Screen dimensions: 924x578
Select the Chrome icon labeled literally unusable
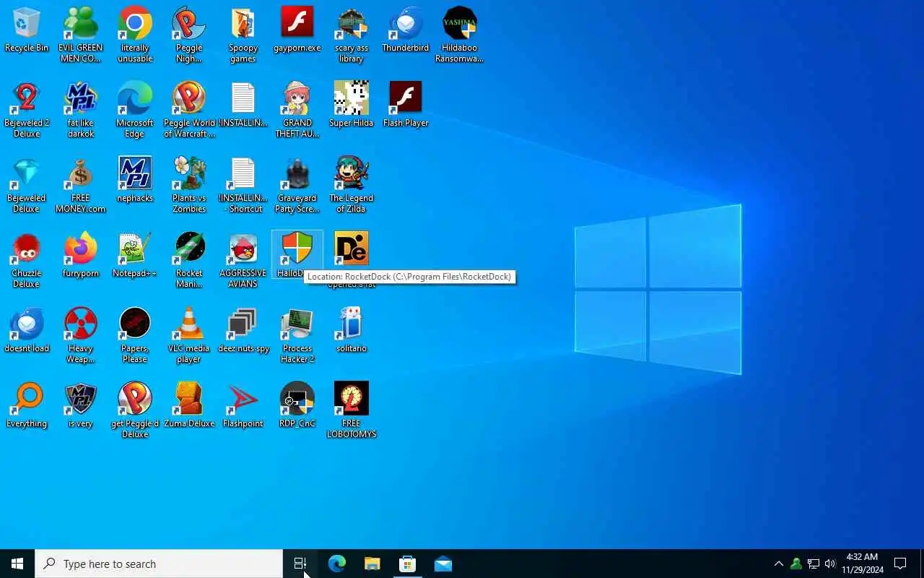[x=135, y=35]
